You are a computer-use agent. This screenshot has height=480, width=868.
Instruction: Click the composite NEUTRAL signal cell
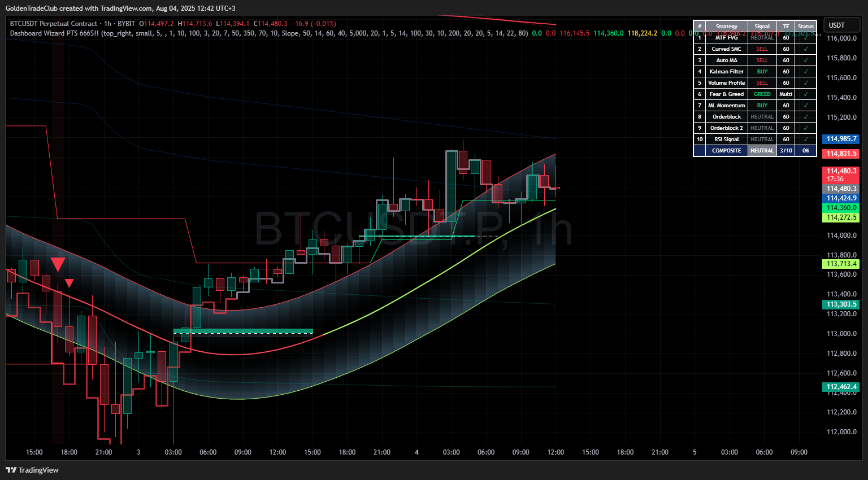[x=762, y=151]
